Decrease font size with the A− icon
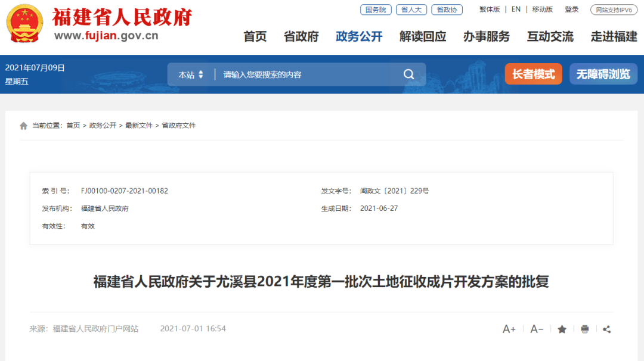 (x=537, y=329)
